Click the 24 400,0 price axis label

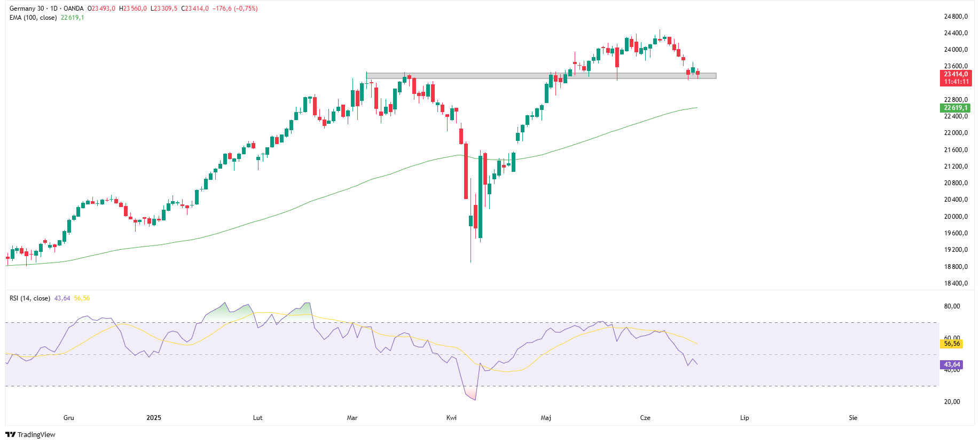pos(955,33)
